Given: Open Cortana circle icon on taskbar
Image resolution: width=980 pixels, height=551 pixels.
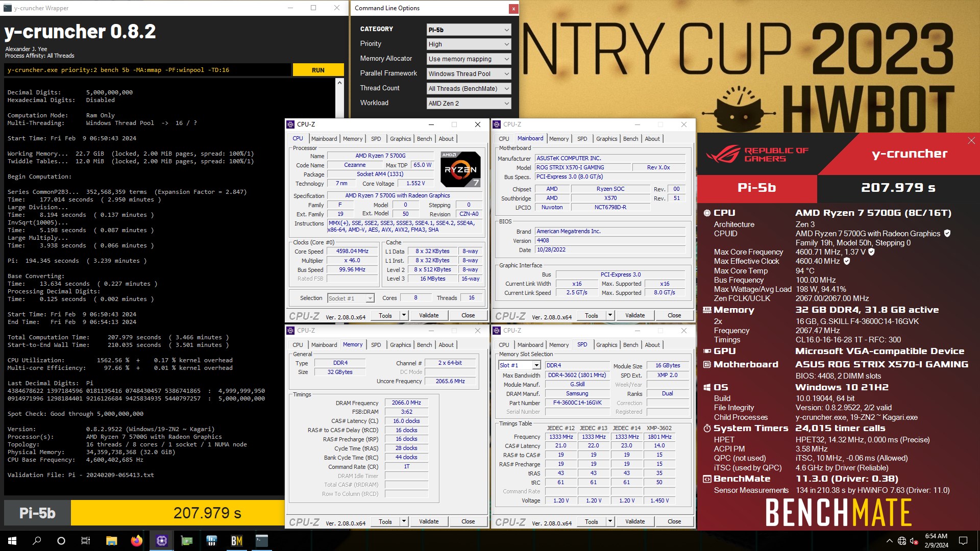Looking at the screenshot, I should tap(61, 541).
